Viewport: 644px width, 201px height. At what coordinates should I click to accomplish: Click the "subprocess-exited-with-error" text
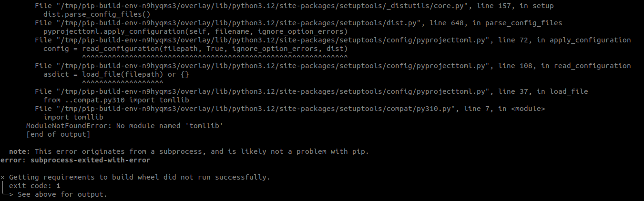[90, 160]
